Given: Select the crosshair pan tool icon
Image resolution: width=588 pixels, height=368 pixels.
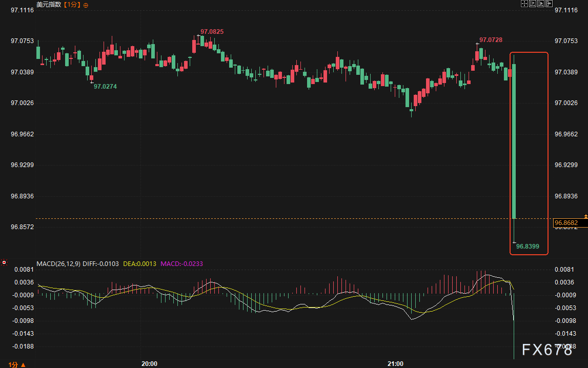Looking at the screenshot, I should tap(524, 4).
